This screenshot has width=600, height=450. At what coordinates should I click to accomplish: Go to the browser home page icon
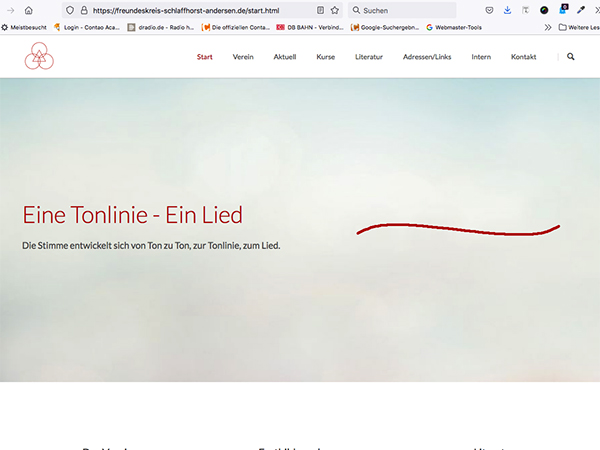point(29,10)
